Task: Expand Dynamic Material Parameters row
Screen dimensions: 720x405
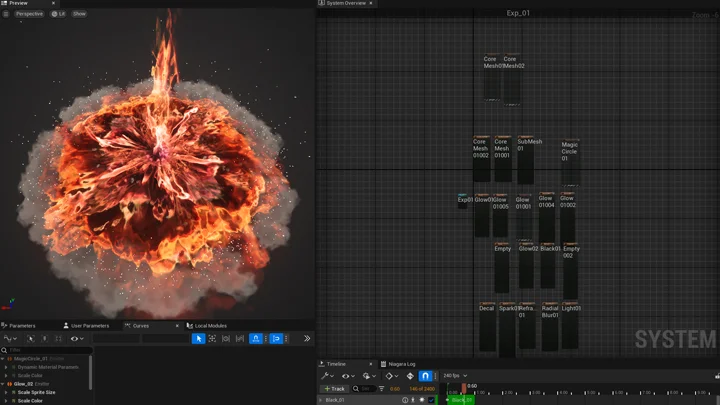Action: pos(6,367)
